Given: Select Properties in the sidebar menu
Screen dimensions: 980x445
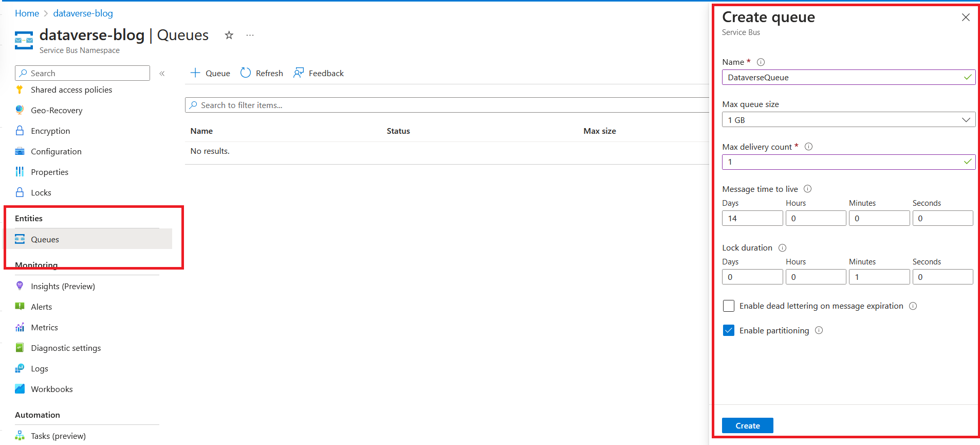Looking at the screenshot, I should click(x=49, y=172).
